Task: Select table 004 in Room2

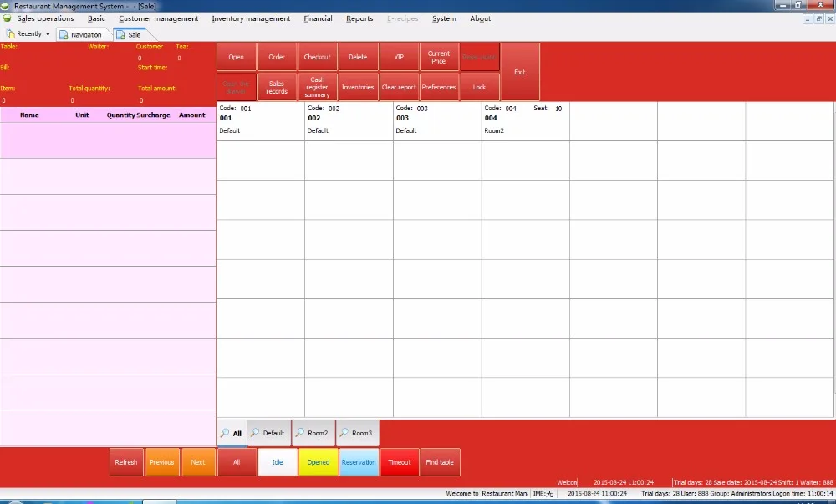Action: [x=526, y=121]
